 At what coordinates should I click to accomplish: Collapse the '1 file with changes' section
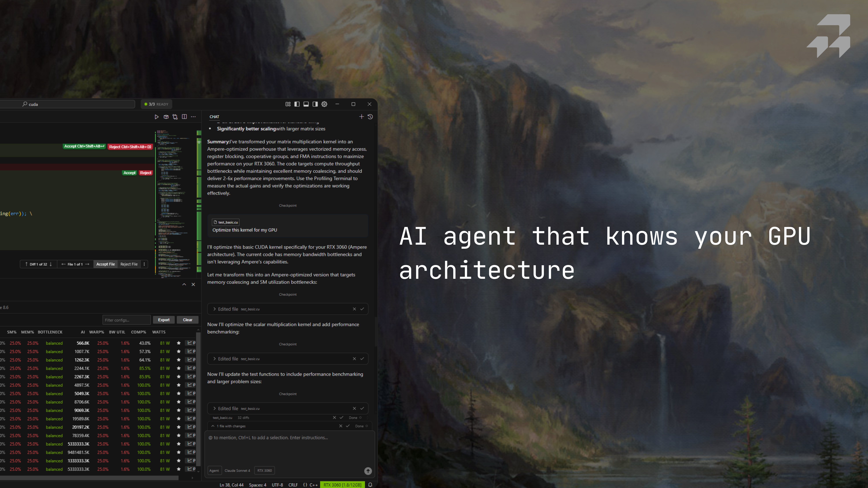click(213, 426)
